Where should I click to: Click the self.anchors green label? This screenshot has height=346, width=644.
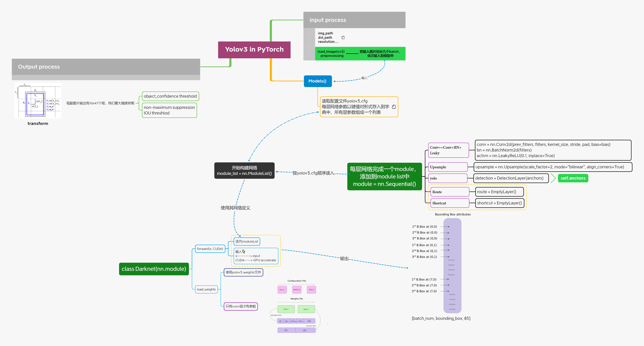[x=573, y=178]
